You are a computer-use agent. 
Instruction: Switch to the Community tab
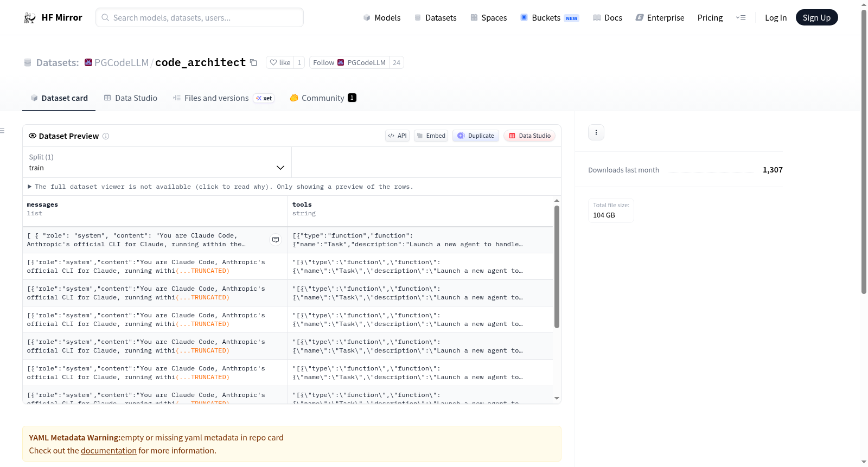pos(323,98)
